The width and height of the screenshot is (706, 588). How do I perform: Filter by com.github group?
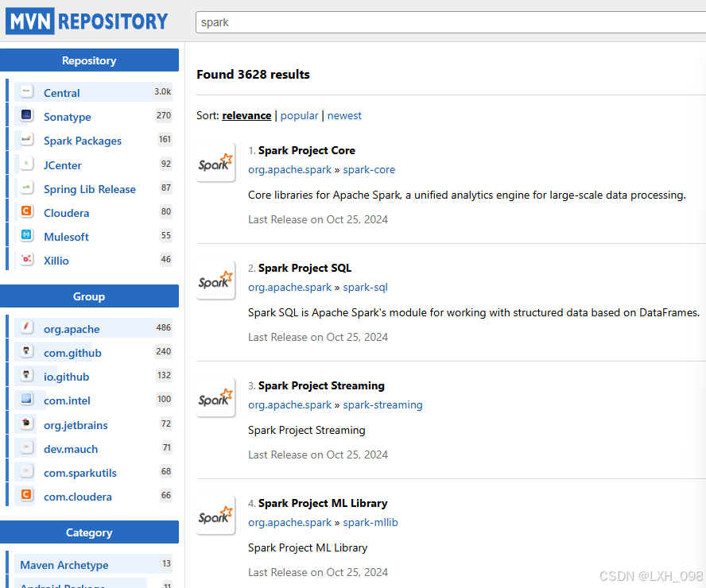pos(72,353)
